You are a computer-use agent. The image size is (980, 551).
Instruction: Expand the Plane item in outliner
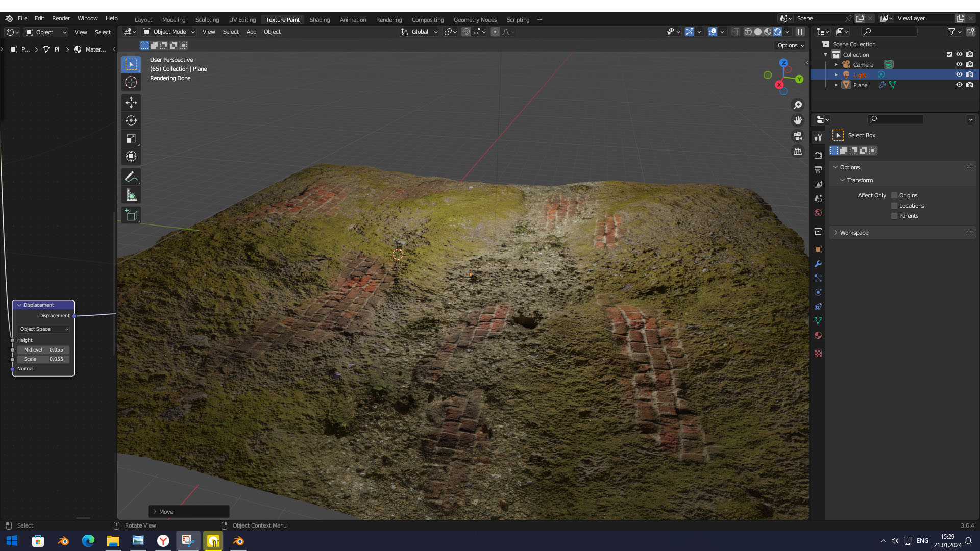836,85
